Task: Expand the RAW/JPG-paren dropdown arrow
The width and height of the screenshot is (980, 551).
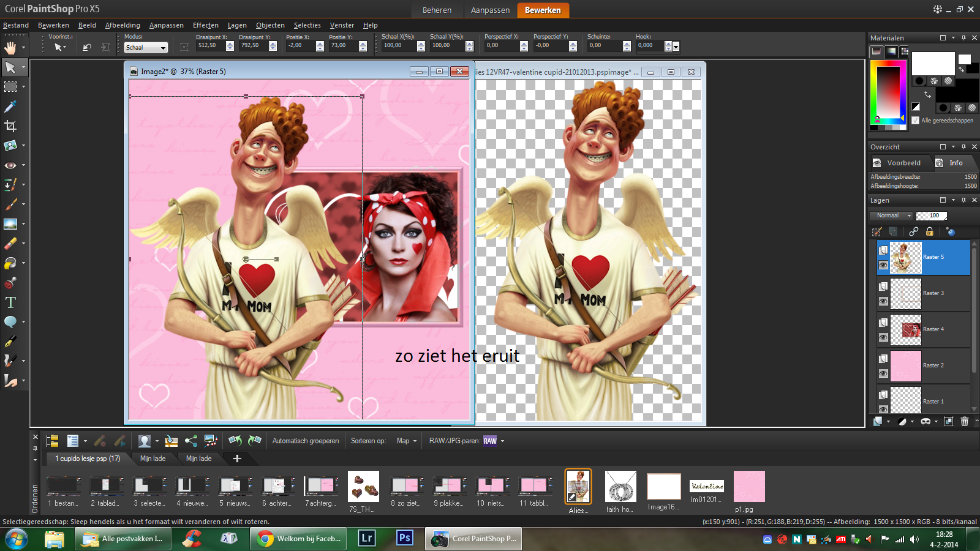Action: pos(503,441)
